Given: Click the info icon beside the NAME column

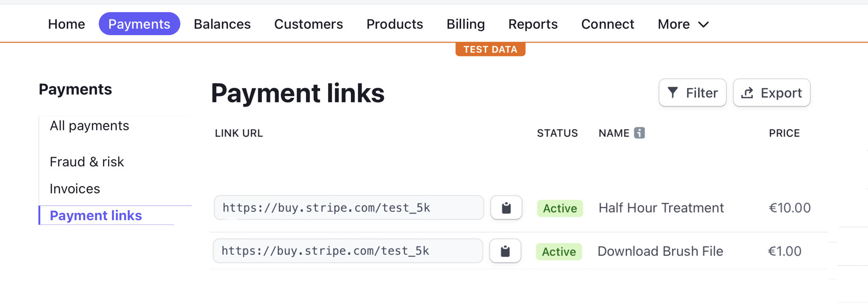Looking at the screenshot, I should pyautogui.click(x=639, y=132).
